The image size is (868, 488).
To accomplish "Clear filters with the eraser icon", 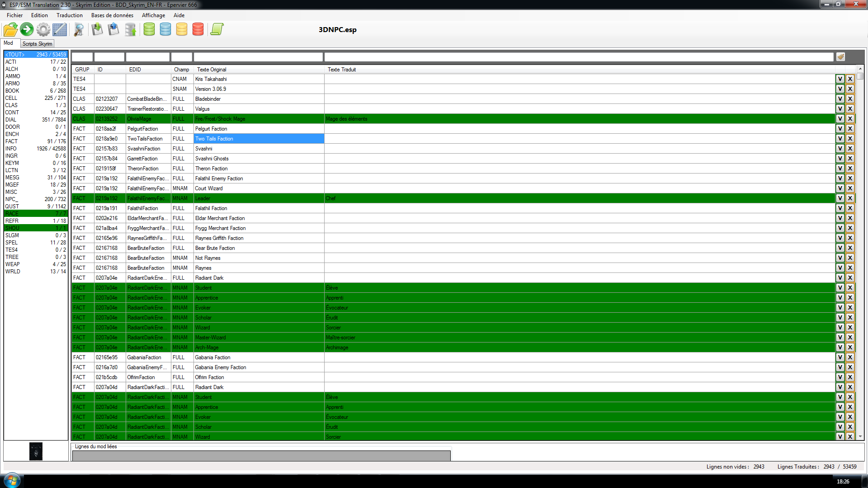I will [x=840, y=57].
